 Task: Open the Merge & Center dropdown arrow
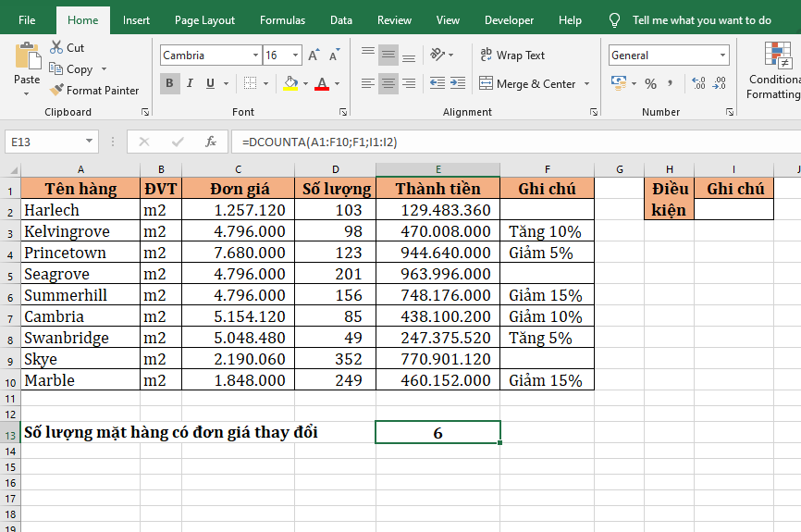585,84
